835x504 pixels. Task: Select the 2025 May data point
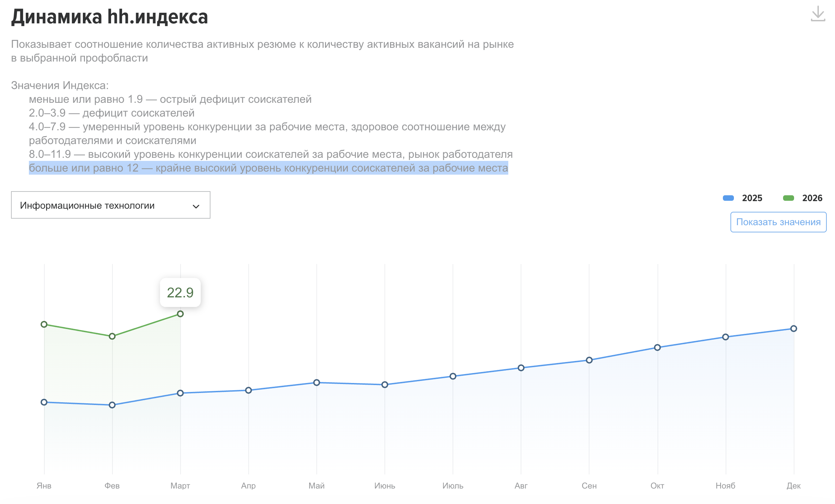pyautogui.click(x=317, y=383)
